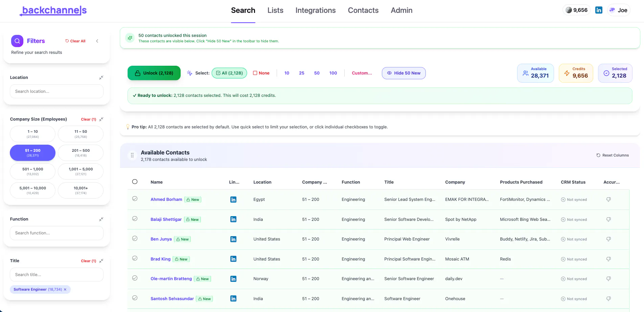Click the magic wand icon next to Select
Screen dimensions: 644x312
point(190,73)
